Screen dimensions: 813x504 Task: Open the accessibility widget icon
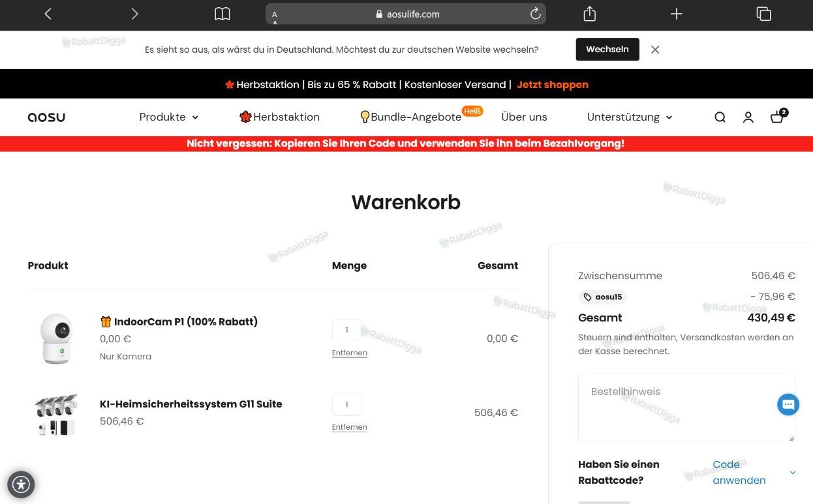pyautogui.click(x=21, y=484)
